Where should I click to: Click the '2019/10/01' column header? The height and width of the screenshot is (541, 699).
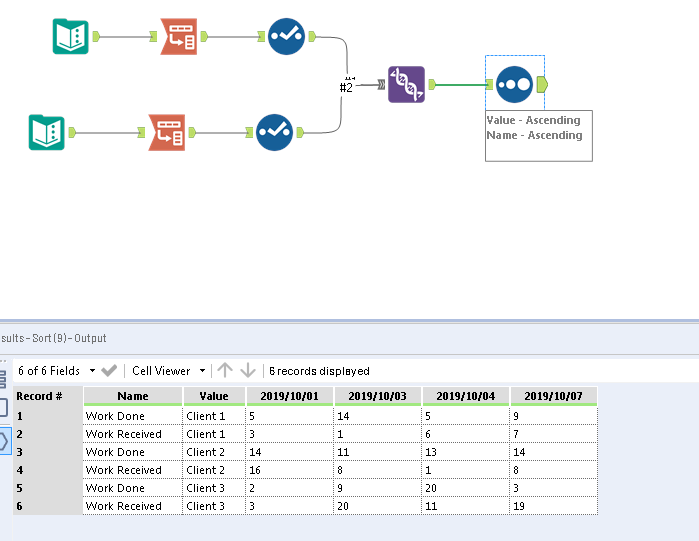289,396
